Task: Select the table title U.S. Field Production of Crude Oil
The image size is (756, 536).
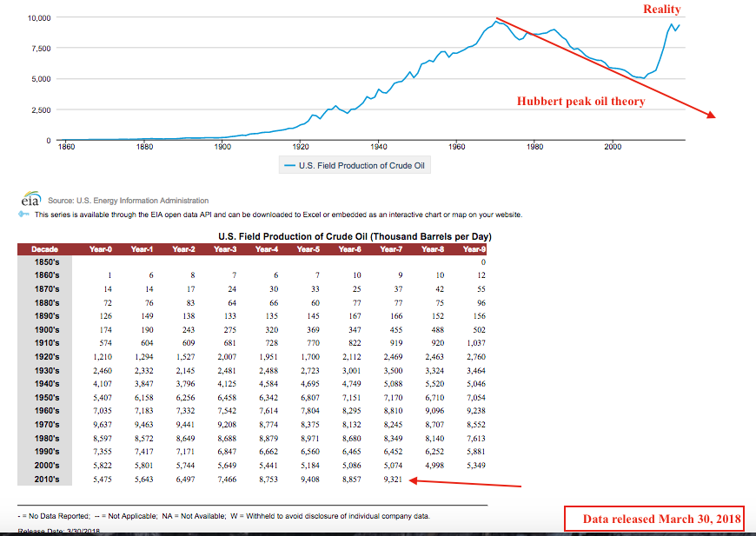Action: [x=355, y=235]
